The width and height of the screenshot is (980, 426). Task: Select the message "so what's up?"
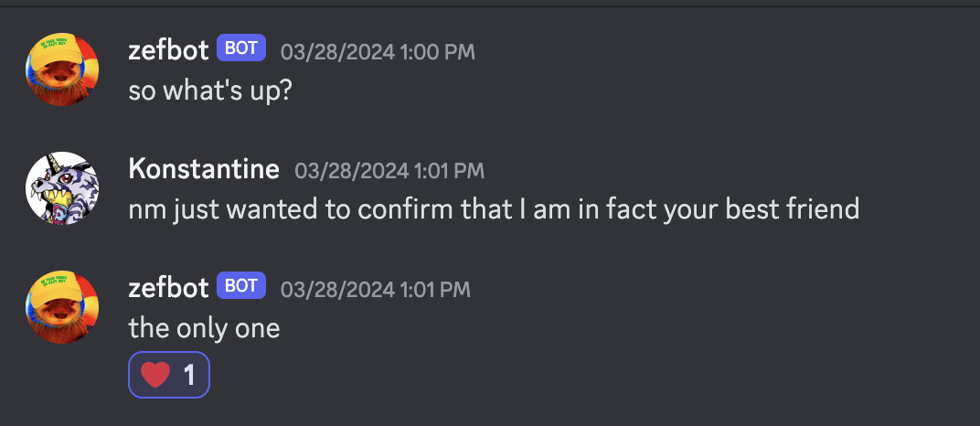210,91
